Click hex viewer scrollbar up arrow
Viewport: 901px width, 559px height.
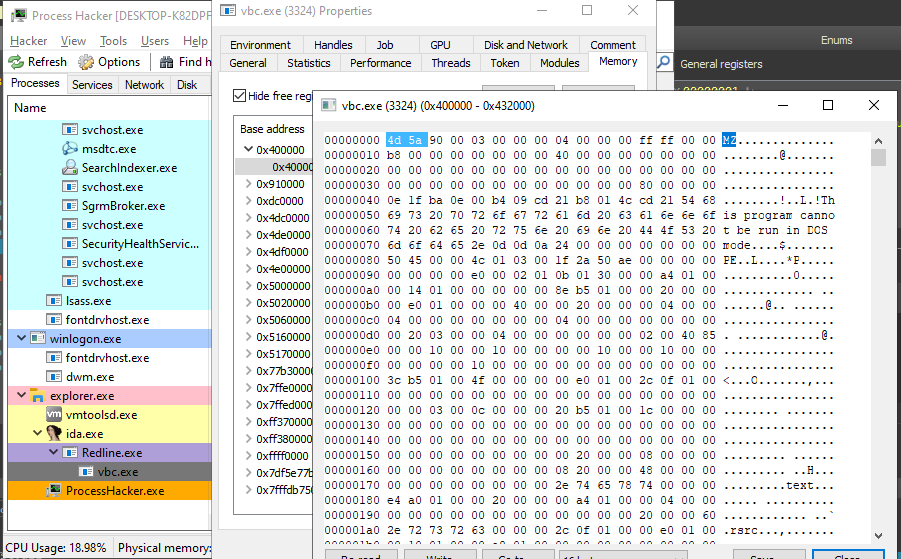point(878,141)
